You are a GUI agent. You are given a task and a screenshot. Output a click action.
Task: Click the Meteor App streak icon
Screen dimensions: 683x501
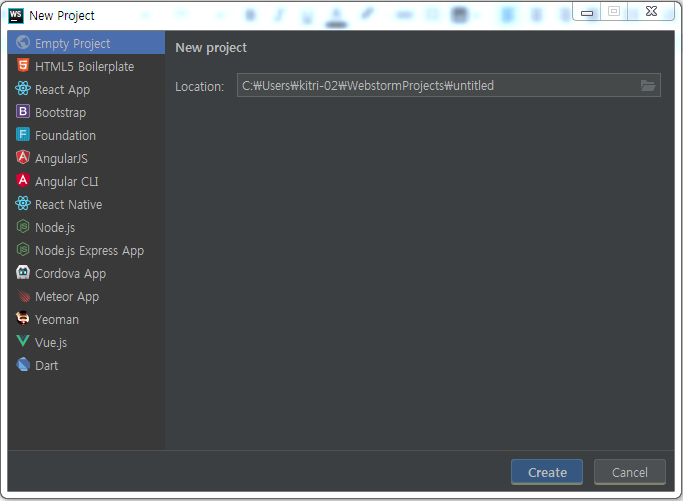click(x=23, y=296)
